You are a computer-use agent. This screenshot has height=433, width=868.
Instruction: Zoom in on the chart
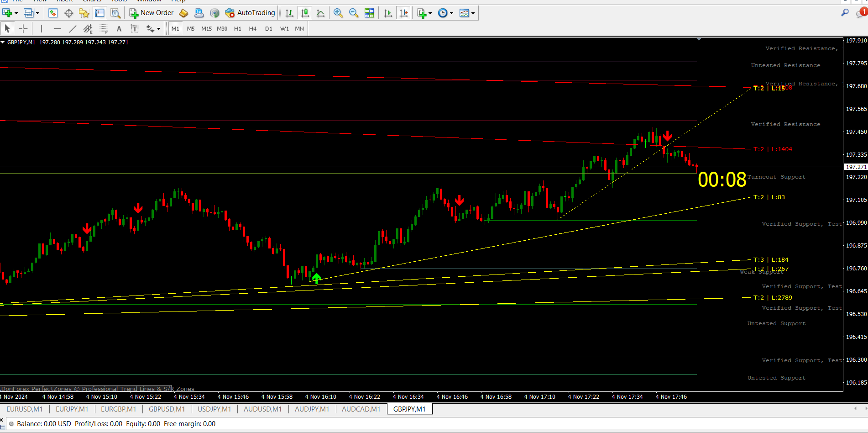click(338, 13)
